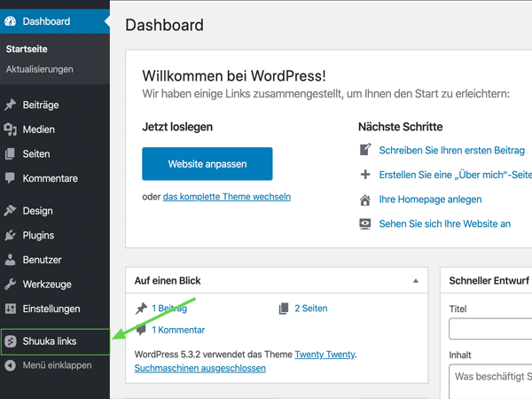Follow das komplette Theme wechseln link
The width and height of the screenshot is (532, 399).
click(227, 197)
